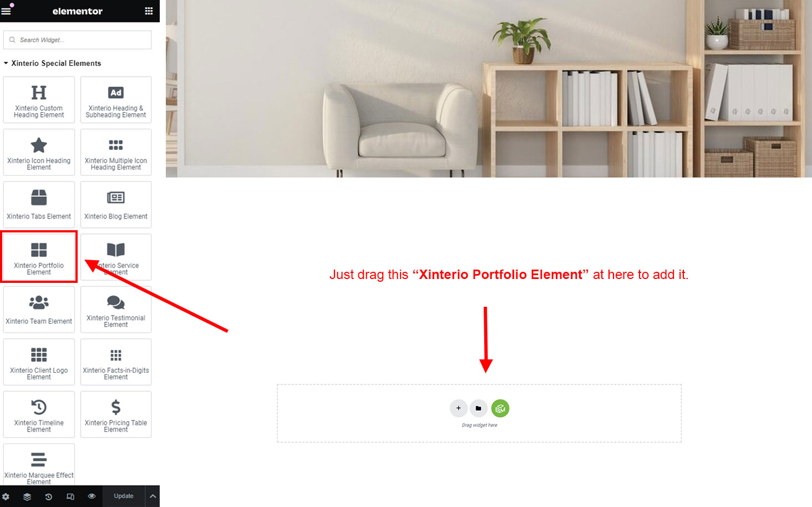This screenshot has width=812, height=507.
Task: Click the green template kit button
Action: tap(500, 408)
